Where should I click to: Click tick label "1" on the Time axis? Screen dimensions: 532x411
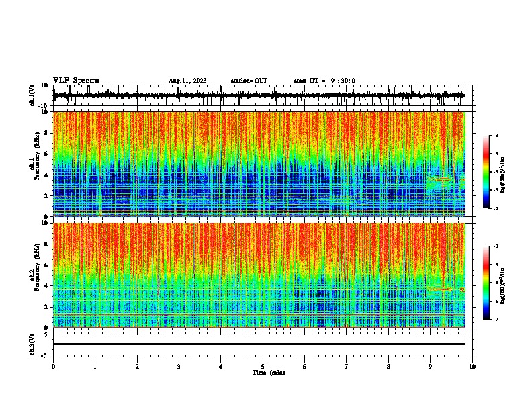pyautogui.click(x=95, y=367)
